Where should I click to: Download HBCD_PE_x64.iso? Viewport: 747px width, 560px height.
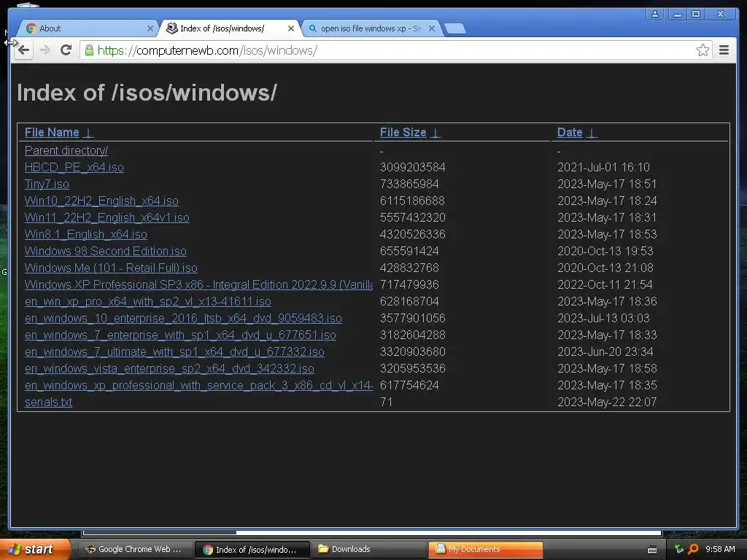[74, 167]
